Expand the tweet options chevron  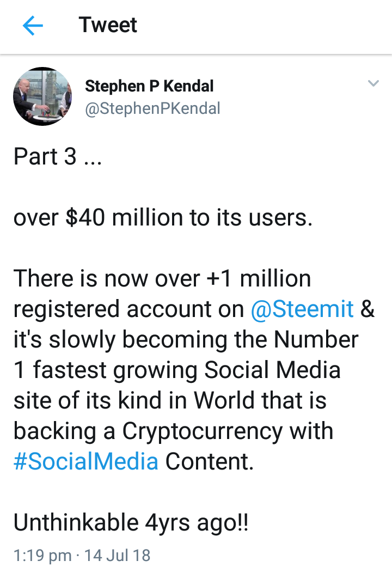[373, 83]
